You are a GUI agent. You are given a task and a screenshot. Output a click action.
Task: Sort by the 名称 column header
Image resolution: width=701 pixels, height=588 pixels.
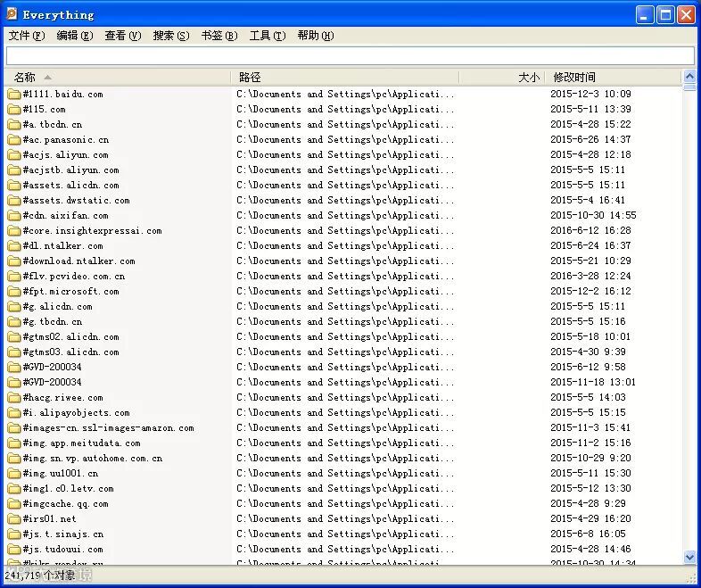click(x=118, y=78)
